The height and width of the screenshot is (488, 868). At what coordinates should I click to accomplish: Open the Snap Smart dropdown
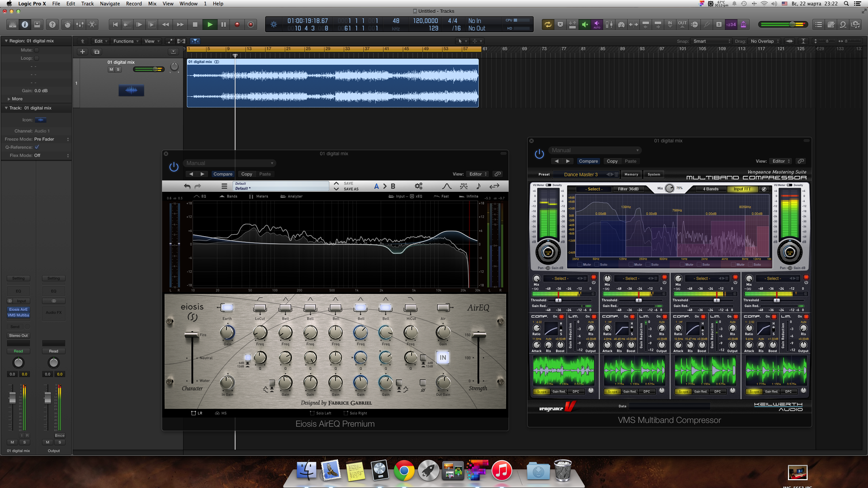pos(711,41)
